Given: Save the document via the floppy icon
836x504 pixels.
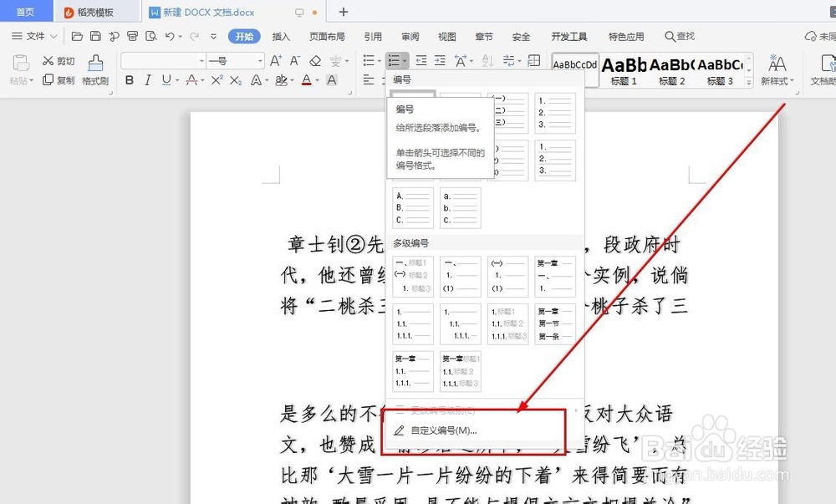Looking at the screenshot, I should [95, 36].
